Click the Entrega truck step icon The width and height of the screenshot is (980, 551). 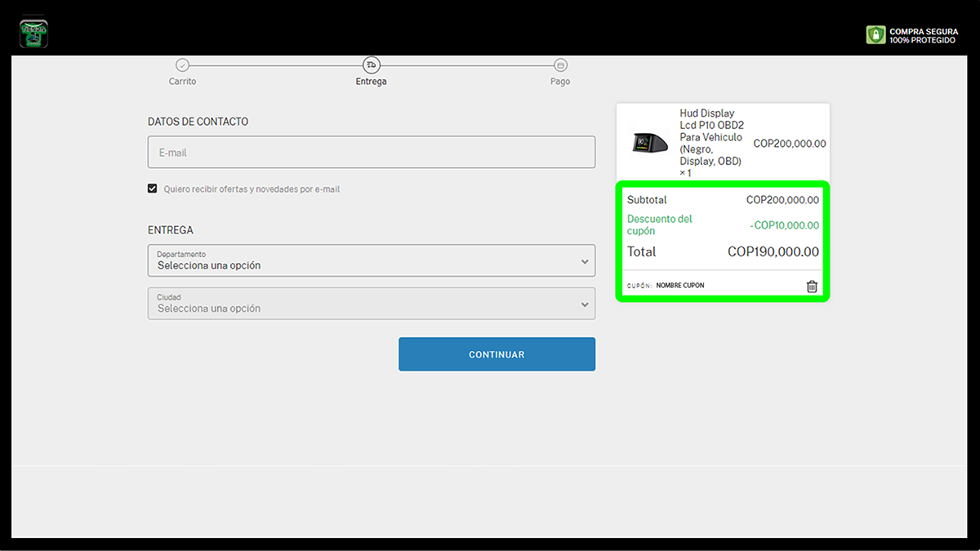tap(372, 65)
